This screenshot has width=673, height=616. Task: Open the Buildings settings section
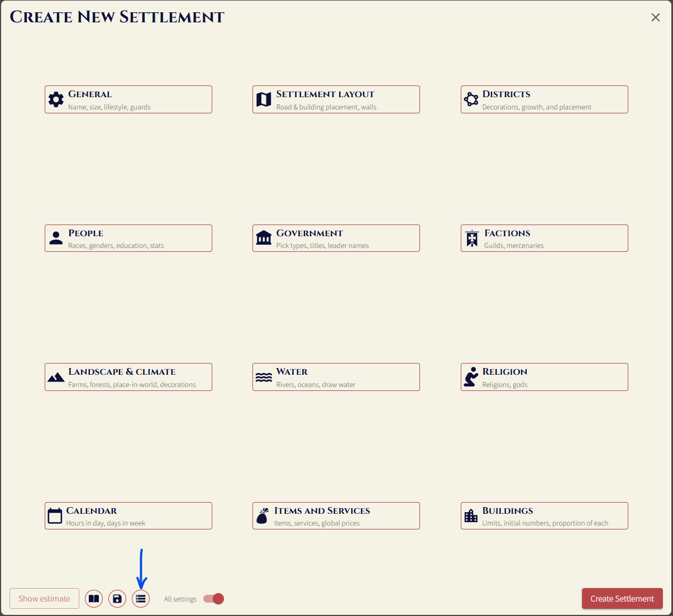(x=545, y=515)
